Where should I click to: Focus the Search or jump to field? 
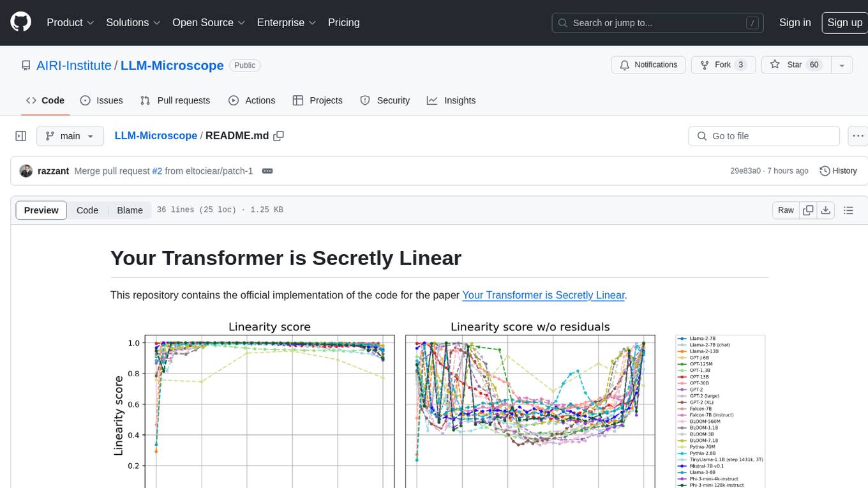coord(658,23)
